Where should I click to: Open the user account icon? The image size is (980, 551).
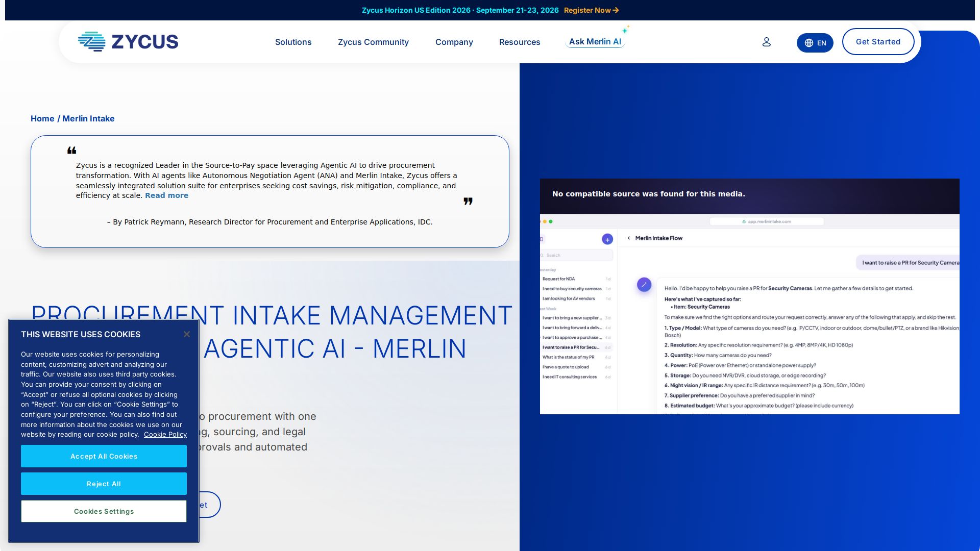tap(766, 42)
